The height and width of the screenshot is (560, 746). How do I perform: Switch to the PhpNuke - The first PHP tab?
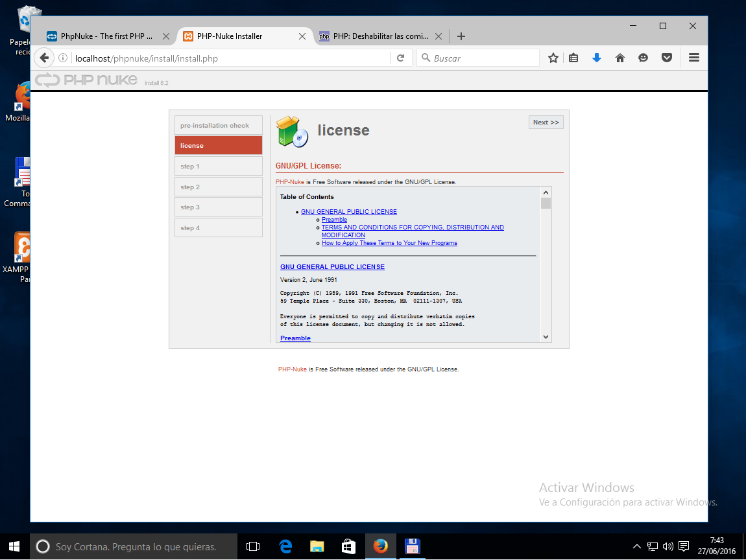pos(104,36)
